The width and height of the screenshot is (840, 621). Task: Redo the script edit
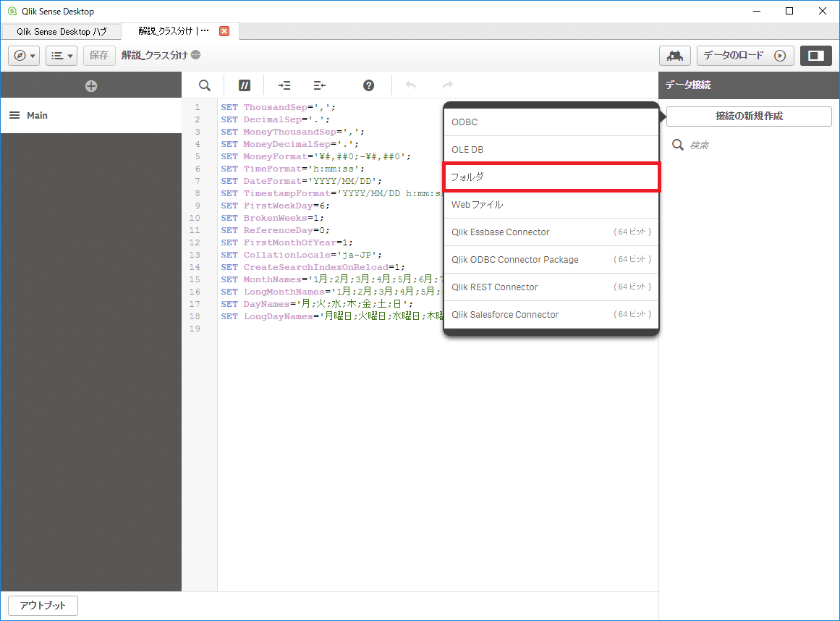click(448, 85)
